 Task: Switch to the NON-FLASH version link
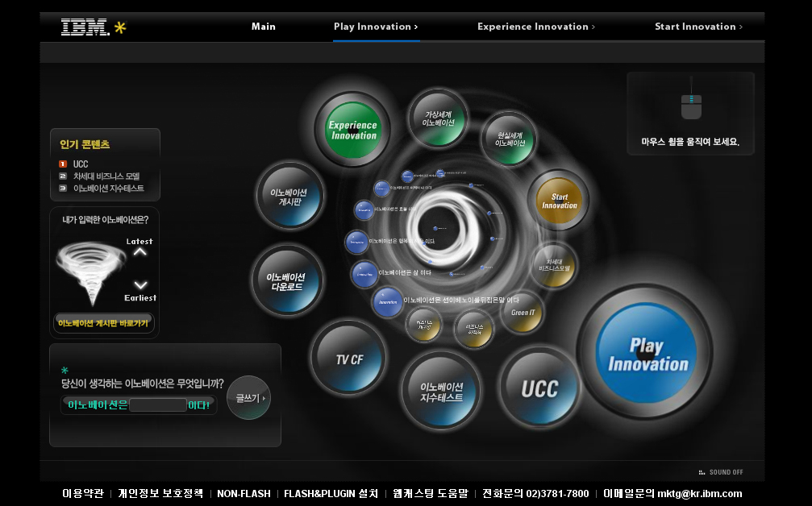(x=244, y=494)
